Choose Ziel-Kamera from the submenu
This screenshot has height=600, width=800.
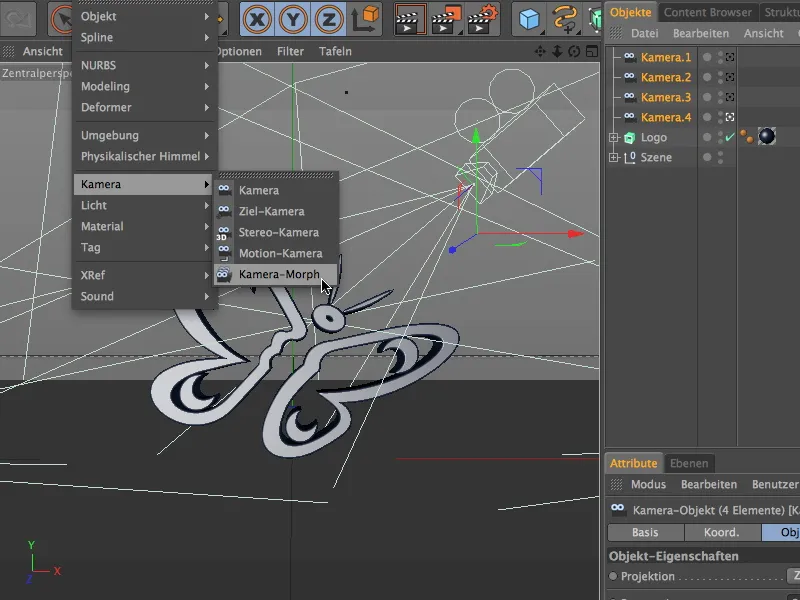(276, 211)
